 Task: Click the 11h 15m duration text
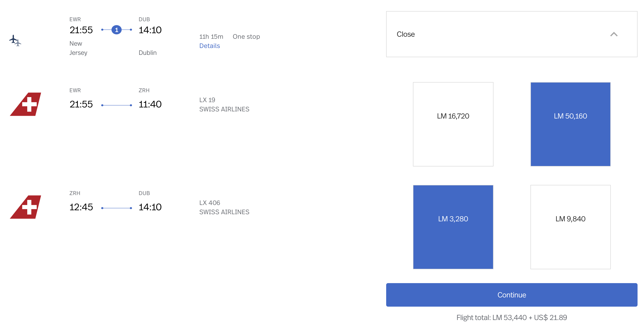[x=211, y=37]
